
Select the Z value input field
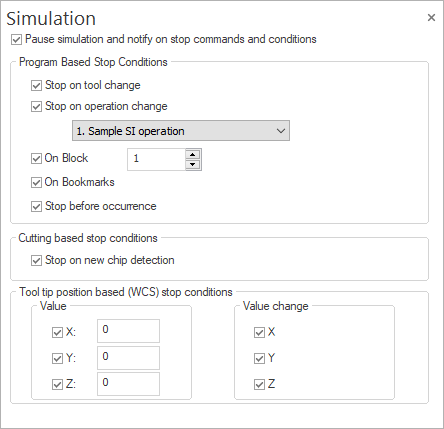click(x=128, y=384)
